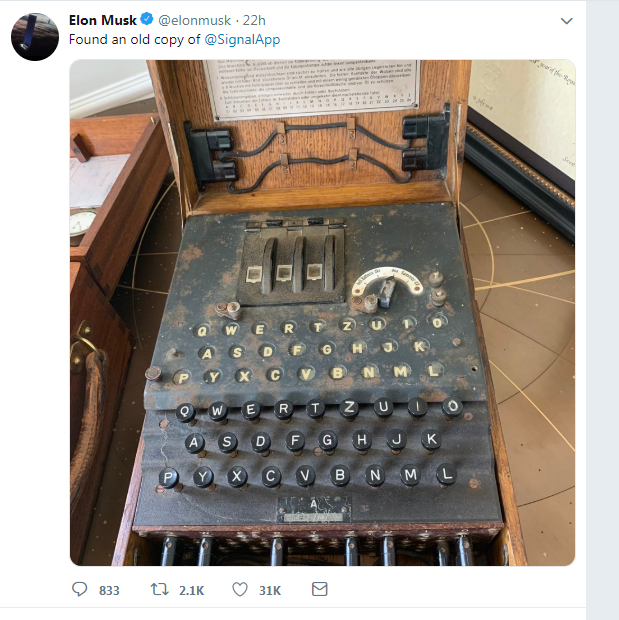View the 833 replies count
The height and width of the screenshot is (620, 619).
click(109, 590)
